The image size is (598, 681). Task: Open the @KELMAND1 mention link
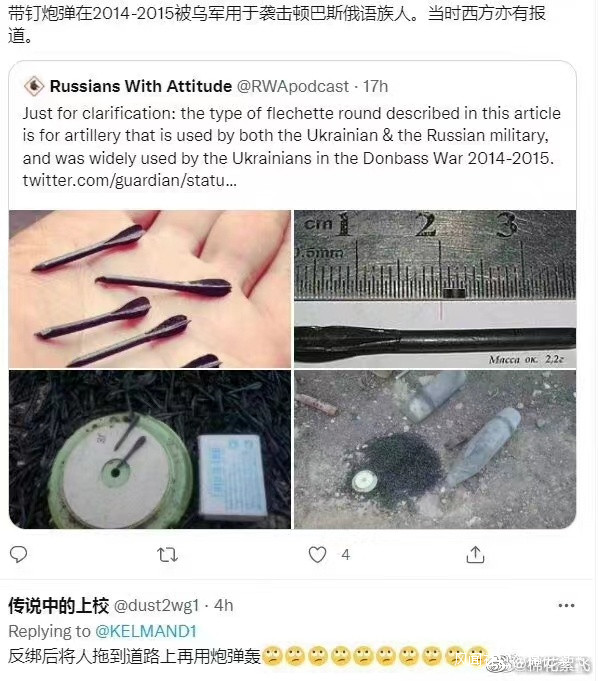tap(145, 631)
